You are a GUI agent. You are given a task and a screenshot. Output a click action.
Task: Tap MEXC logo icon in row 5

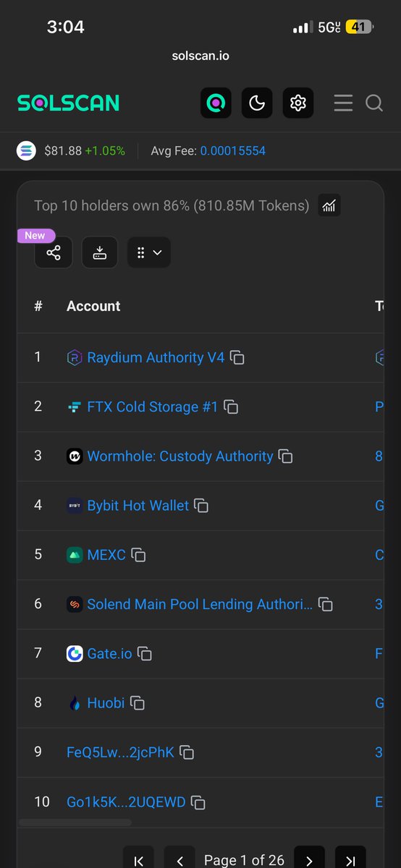75,555
